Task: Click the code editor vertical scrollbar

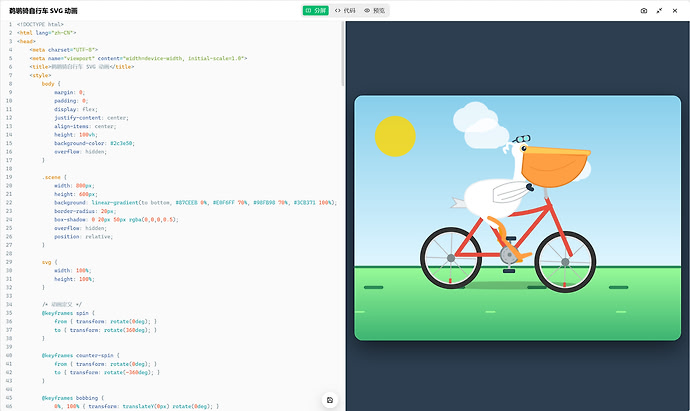Action: [x=343, y=54]
